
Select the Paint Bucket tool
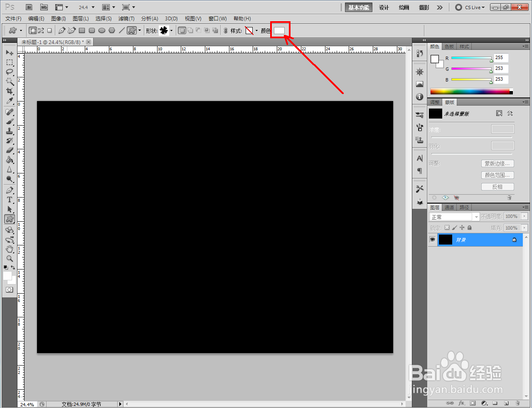tap(10, 160)
